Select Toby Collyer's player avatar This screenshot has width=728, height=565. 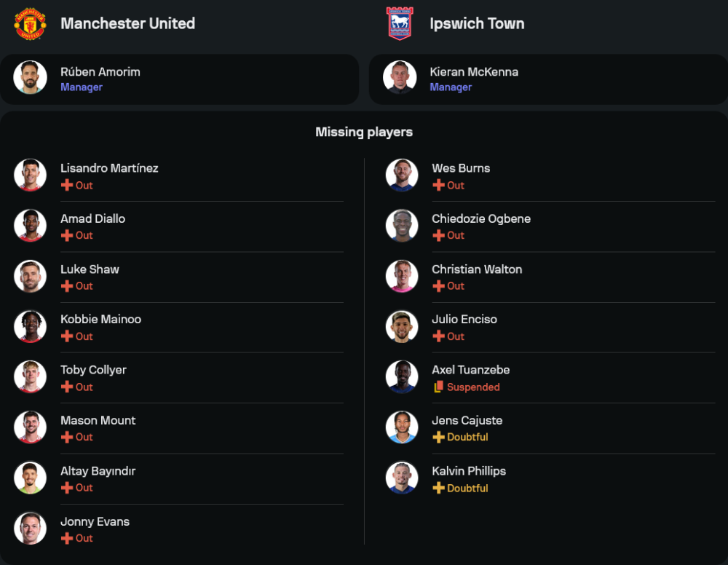point(30,376)
